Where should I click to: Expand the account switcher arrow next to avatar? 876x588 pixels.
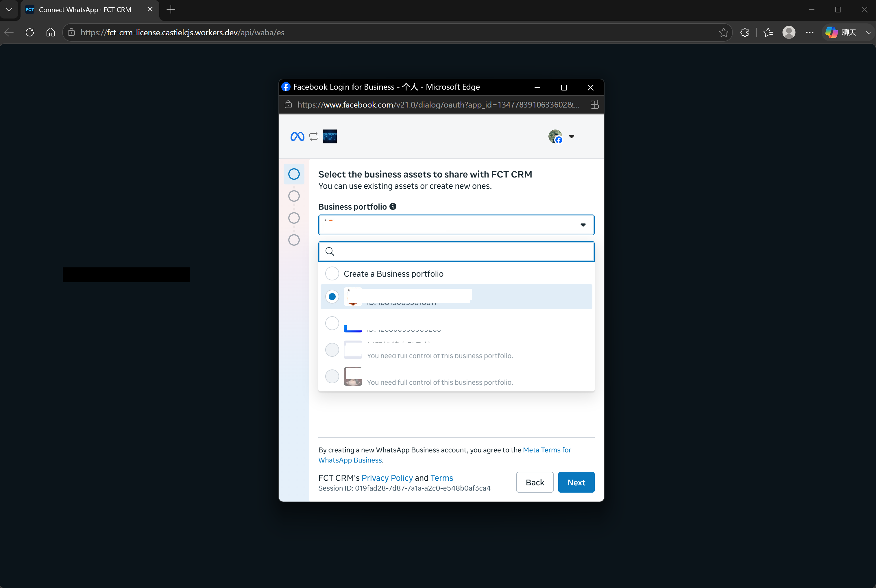tap(572, 136)
